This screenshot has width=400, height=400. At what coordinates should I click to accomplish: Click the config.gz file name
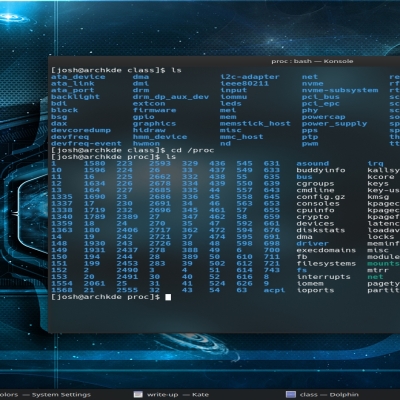321,197
